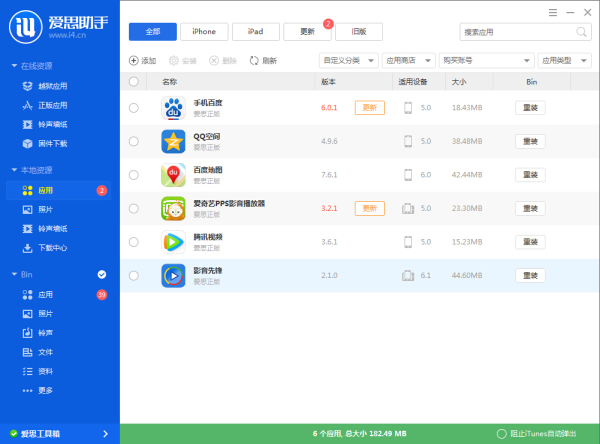
Task: Open 铃声 under the Bin section
Action: pos(38,333)
